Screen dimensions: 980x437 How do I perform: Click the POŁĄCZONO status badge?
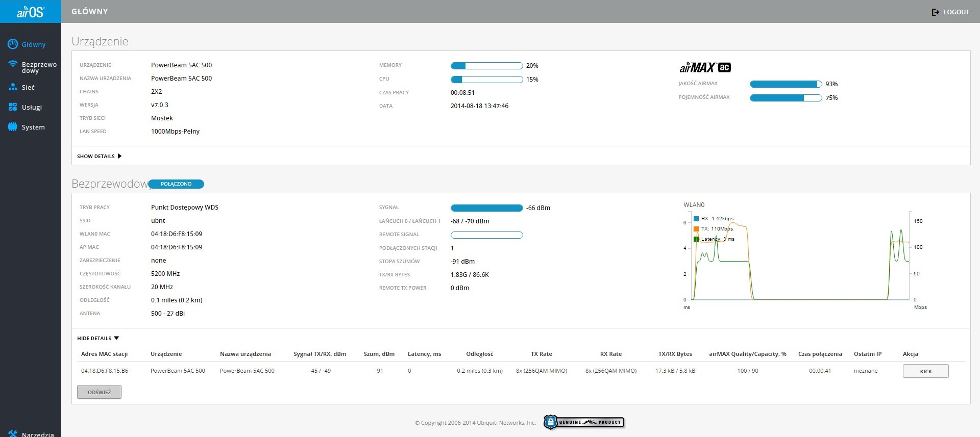click(x=176, y=184)
